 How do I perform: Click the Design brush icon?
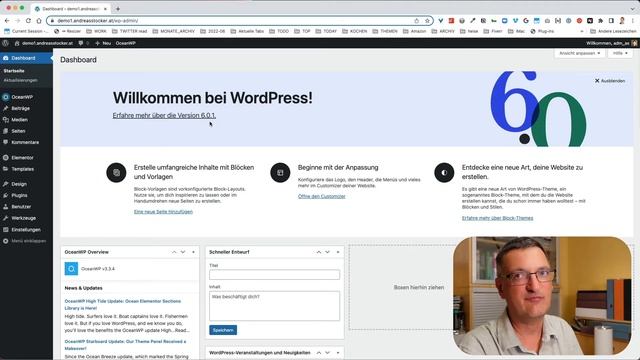tap(6, 184)
